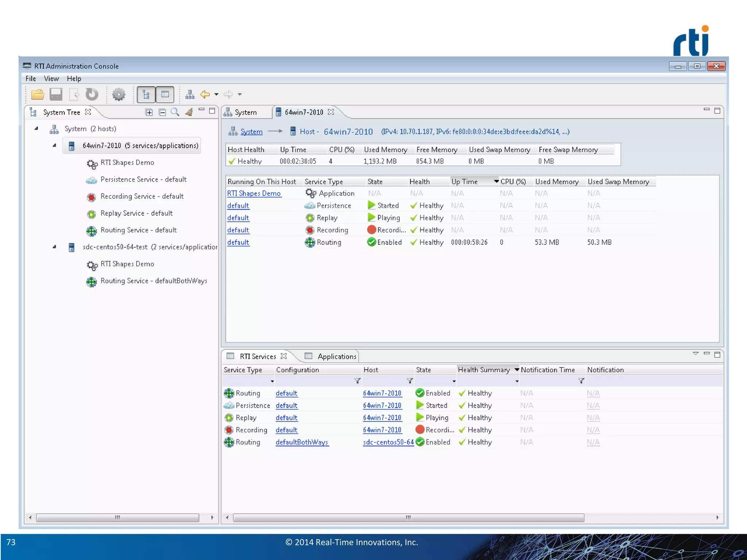This screenshot has width=747, height=560.
Task: Open the Service Type filter dropdown
Action: [272, 381]
